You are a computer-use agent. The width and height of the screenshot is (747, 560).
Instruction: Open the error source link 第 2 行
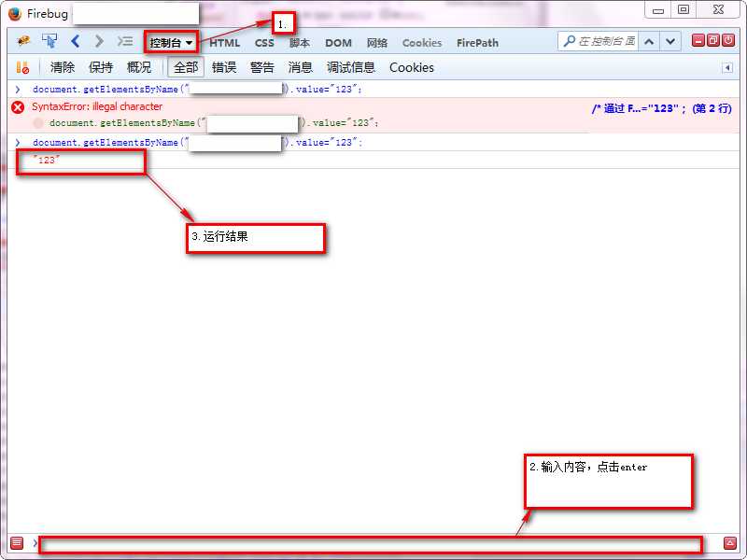(661, 108)
